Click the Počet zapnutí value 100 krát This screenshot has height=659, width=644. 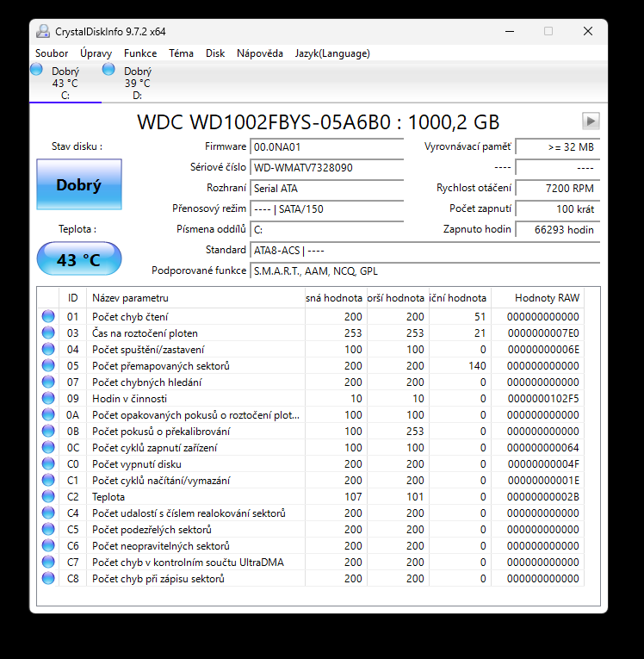coord(557,208)
